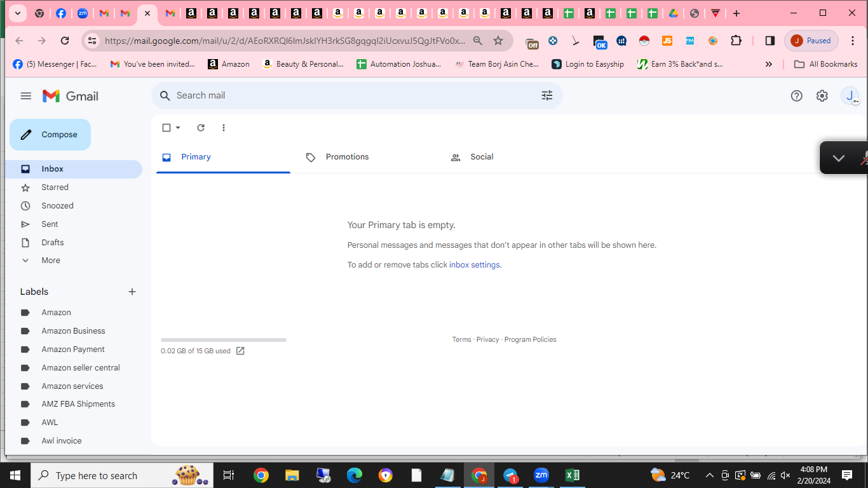The width and height of the screenshot is (868, 488).
Task: Open the Gmail main menu hamburger icon
Action: [x=26, y=96]
